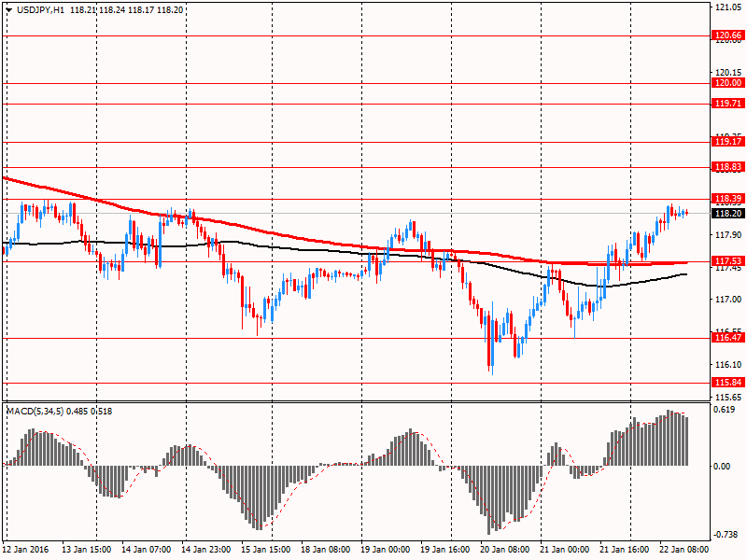Click the 120.00 price level label
The height and width of the screenshot is (560, 747).
tap(727, 83)
